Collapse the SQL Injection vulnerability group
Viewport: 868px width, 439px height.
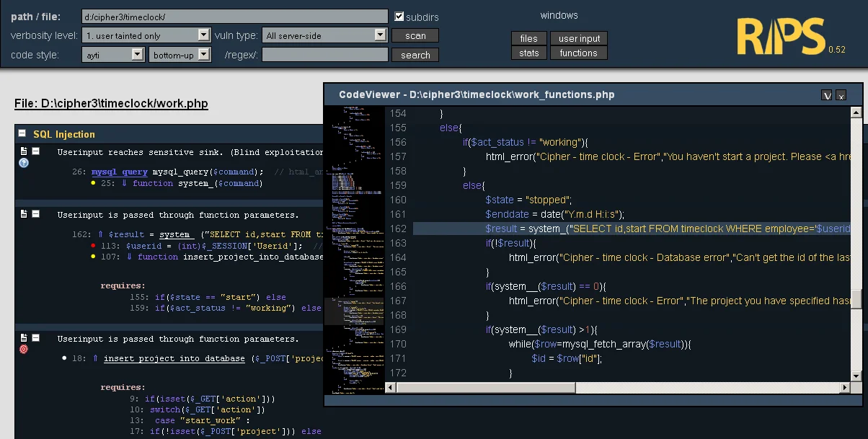pos(22,134)
